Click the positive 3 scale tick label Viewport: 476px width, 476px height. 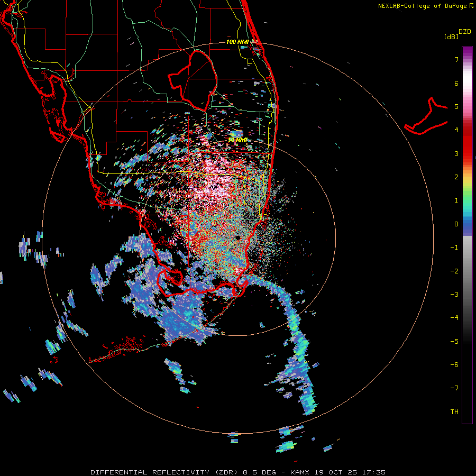coord(456,153)
